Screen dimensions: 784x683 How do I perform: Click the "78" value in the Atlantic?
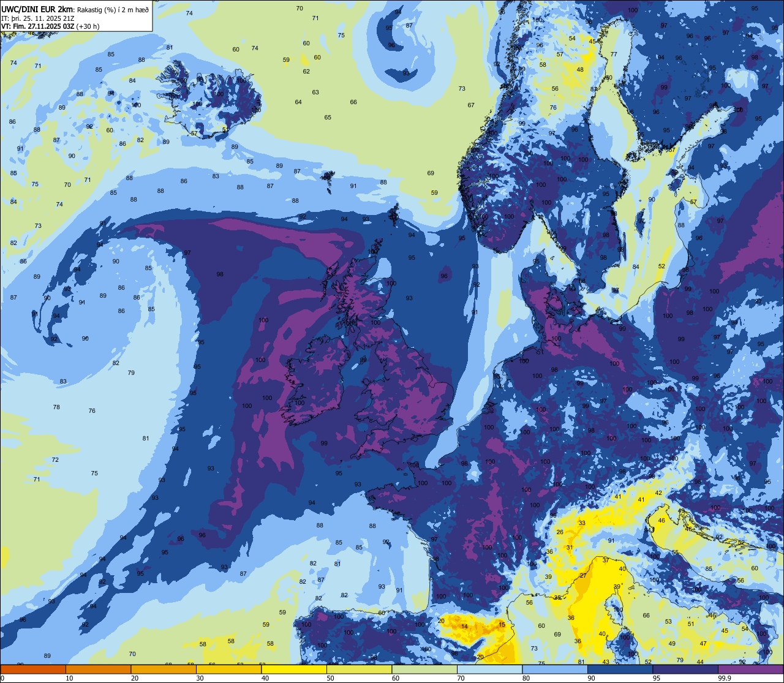click(x=56, y=407)
